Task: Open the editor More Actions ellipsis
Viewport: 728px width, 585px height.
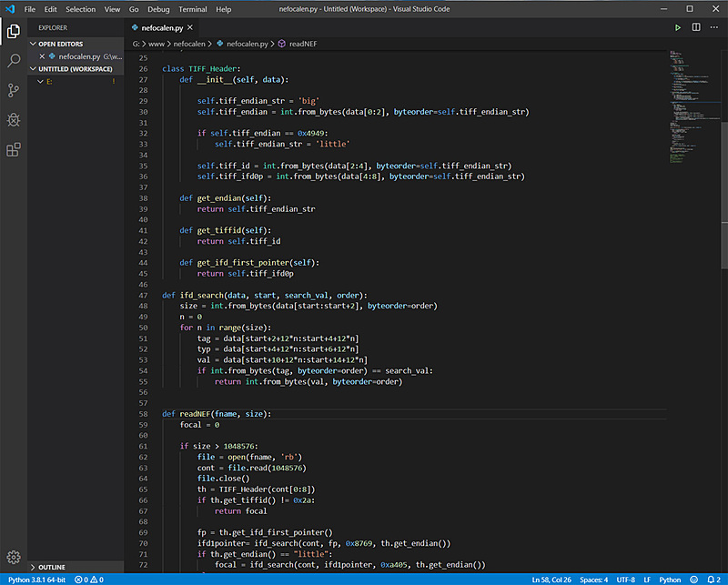Action: [713, 28]
